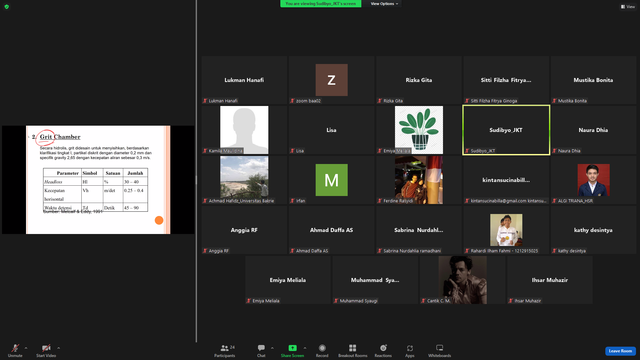Screen dimensions: 640x360
Task: Click orange dot on the shared slide
Action: [x=159, y=220]
